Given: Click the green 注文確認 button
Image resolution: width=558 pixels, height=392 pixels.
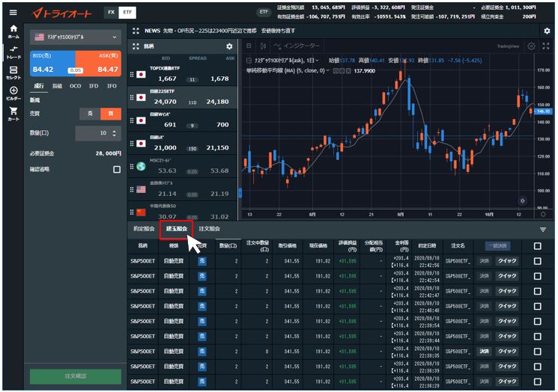Looking at the screenshot, I should click(76, 376).
